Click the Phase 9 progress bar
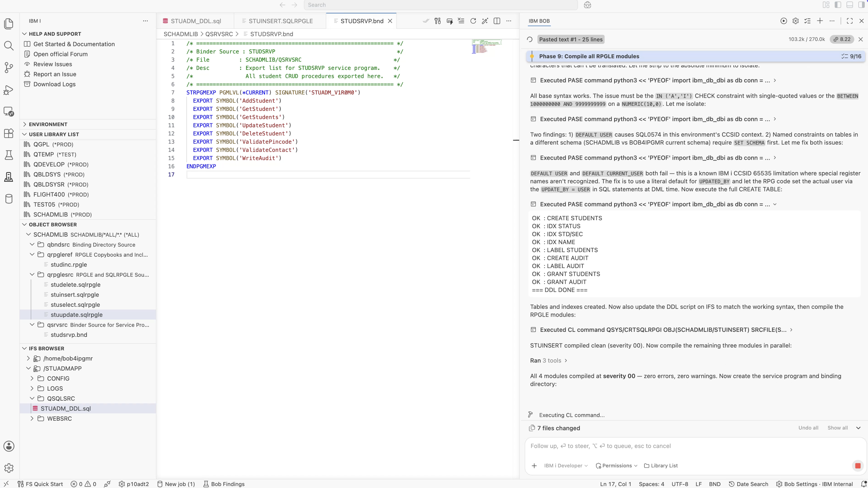The image size is (868, 488). [696, 56]
